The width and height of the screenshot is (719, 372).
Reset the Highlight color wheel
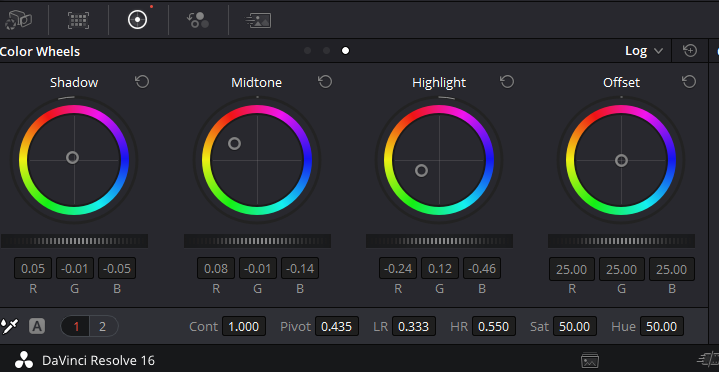point(507,82)
